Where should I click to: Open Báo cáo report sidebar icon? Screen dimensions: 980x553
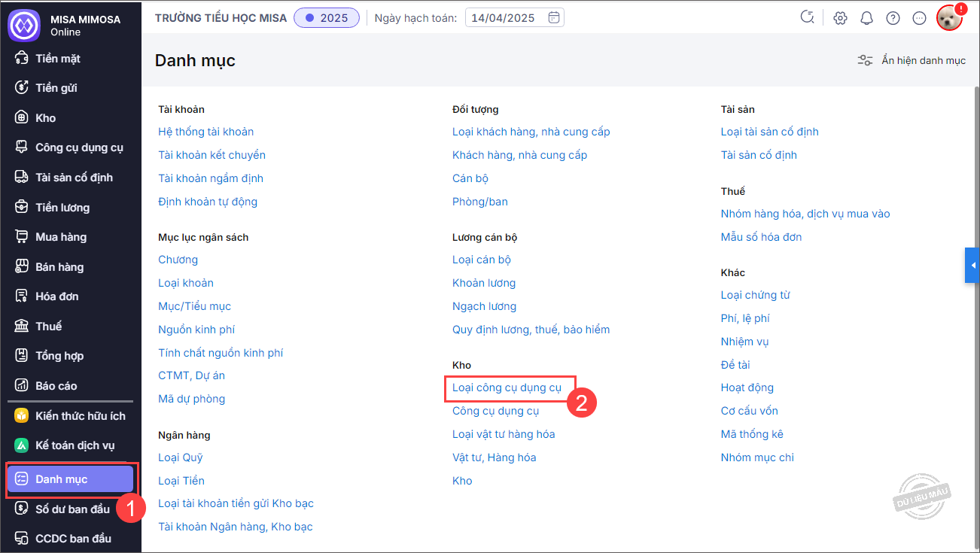[x=22, y=386]
